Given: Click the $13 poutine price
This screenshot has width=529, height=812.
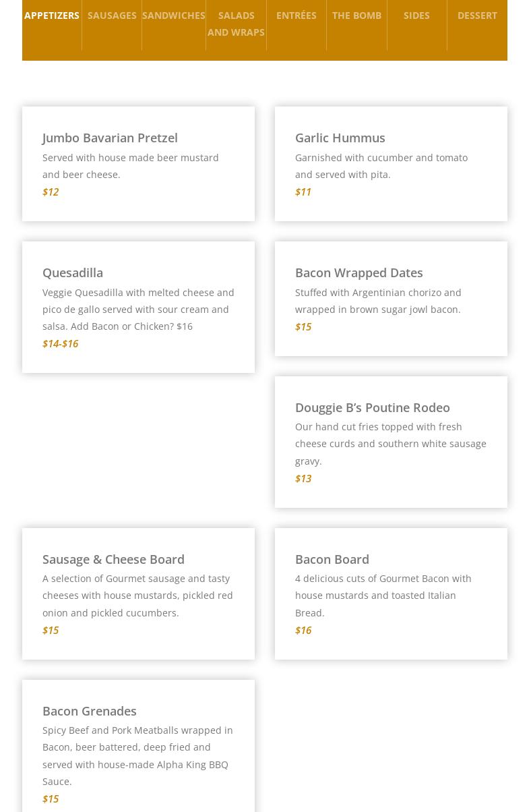Looking at the screenshot, I should (x=303, y=478).
